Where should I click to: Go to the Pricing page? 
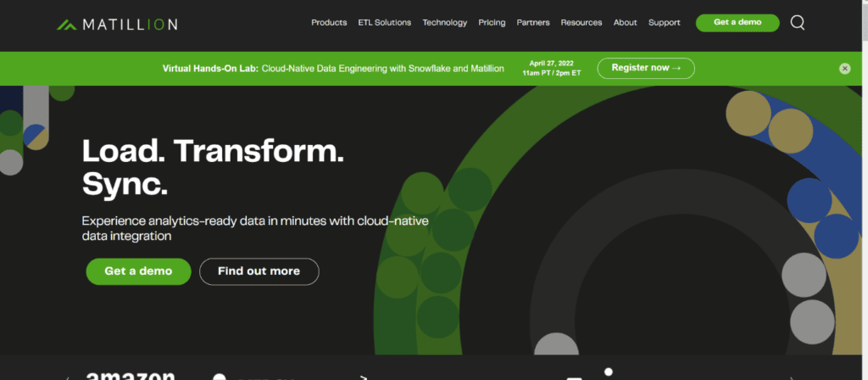point(492,23)
